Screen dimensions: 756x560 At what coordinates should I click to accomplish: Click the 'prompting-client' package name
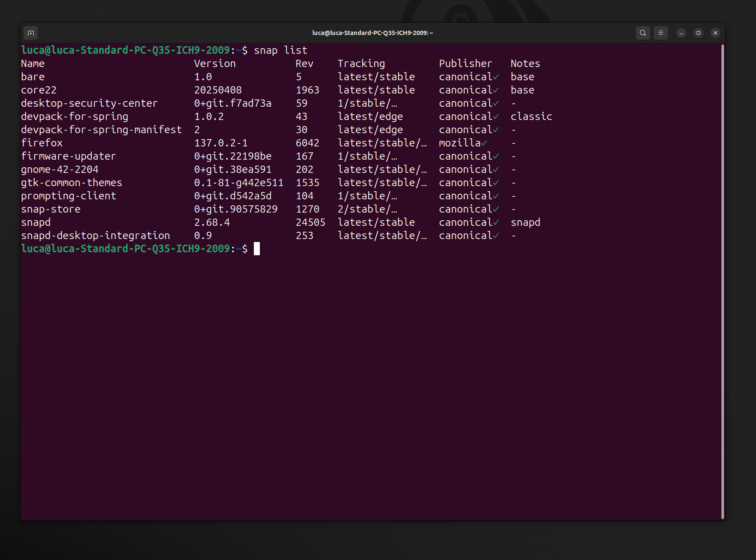(68, 196)
